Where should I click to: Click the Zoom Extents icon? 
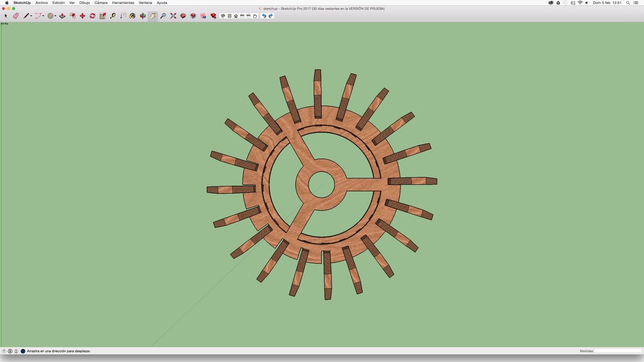[173, 16]
